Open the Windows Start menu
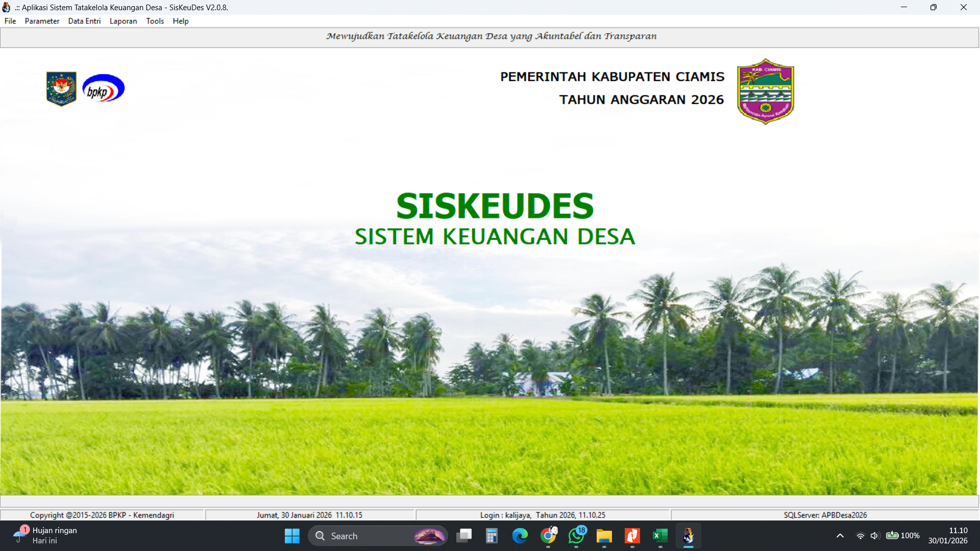980x551 pixels. tap(292, 536)
